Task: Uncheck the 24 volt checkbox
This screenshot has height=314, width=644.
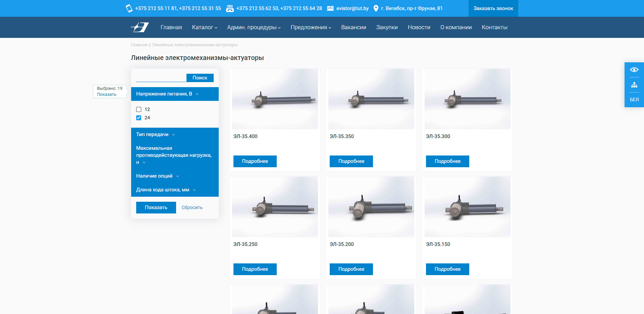Action: (139, 118)
